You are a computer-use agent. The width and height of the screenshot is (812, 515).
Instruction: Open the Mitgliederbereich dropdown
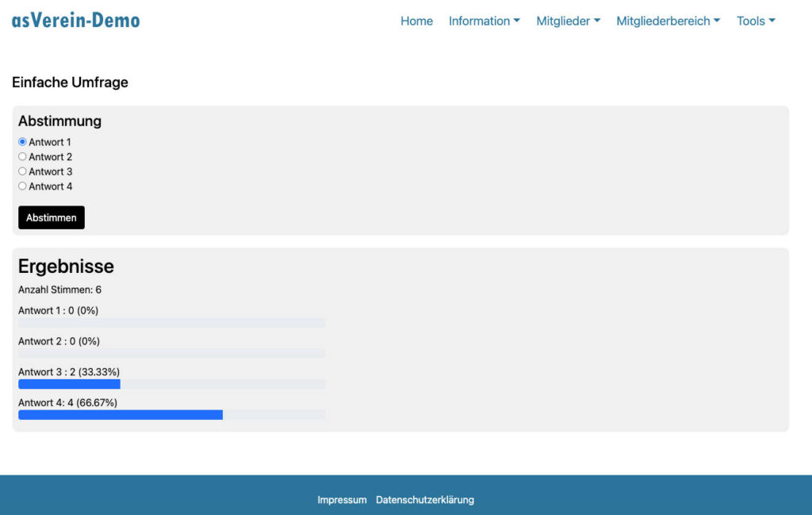coord(667,21)
